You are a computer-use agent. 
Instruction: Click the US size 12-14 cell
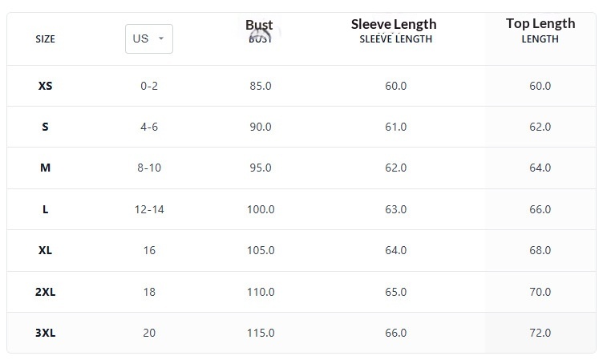pyautogui.click(x=149, y=209)
